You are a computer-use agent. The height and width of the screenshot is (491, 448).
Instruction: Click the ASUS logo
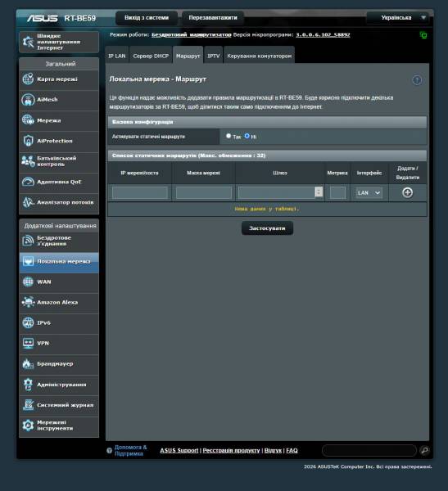[43, 18]
